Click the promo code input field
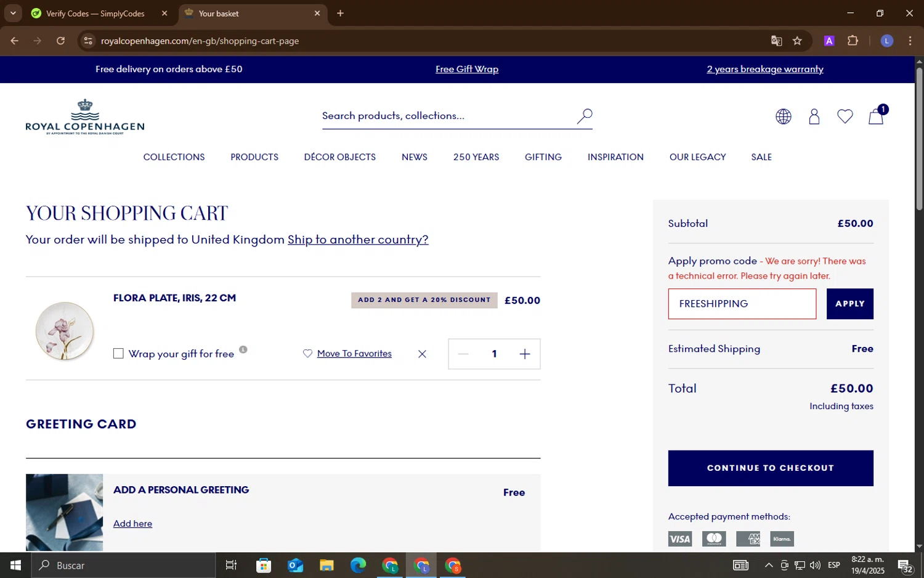924x578 pixels. click(742, 304)
